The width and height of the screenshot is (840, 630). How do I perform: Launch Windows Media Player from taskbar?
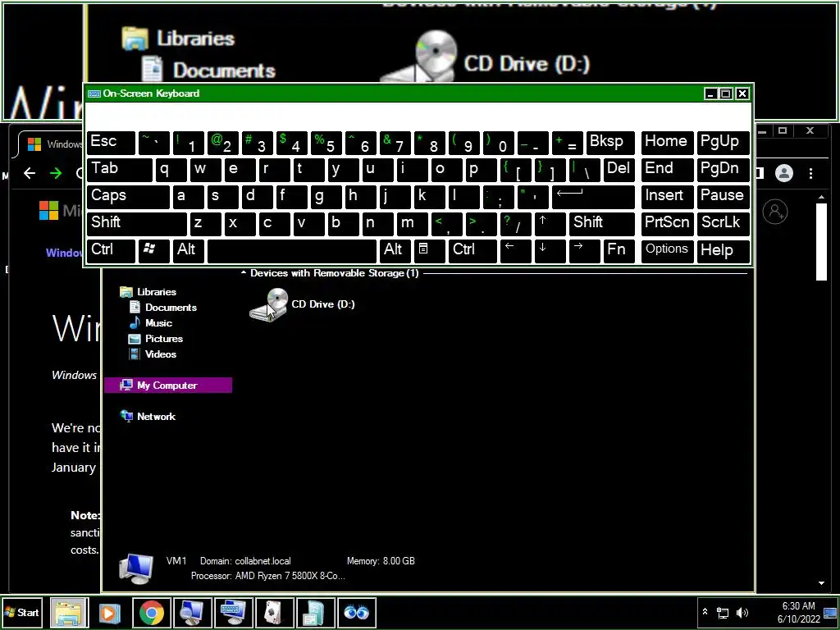(x=110, y=612)
